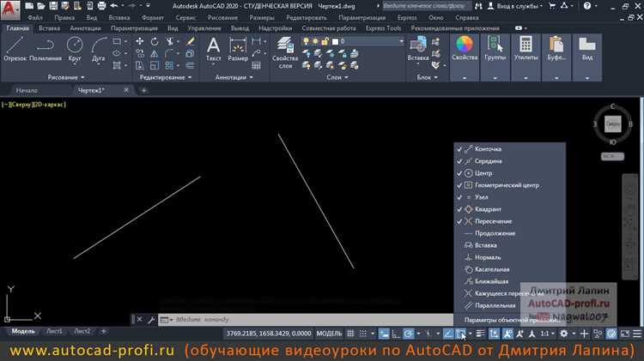
Task: Toggle the Конточка object snap
Action: tap(509, 149)
